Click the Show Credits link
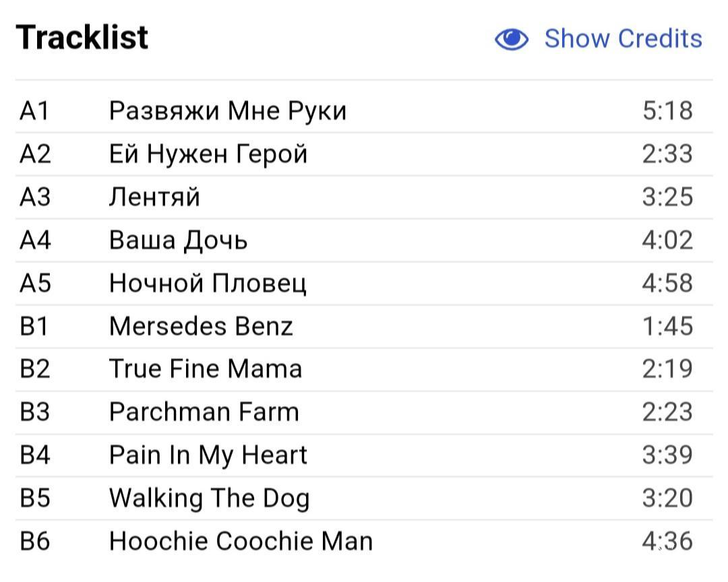 point(623,38)
